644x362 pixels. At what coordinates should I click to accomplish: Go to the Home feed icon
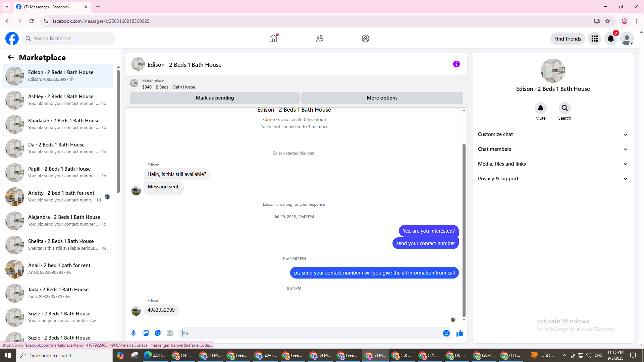[274, 39]
